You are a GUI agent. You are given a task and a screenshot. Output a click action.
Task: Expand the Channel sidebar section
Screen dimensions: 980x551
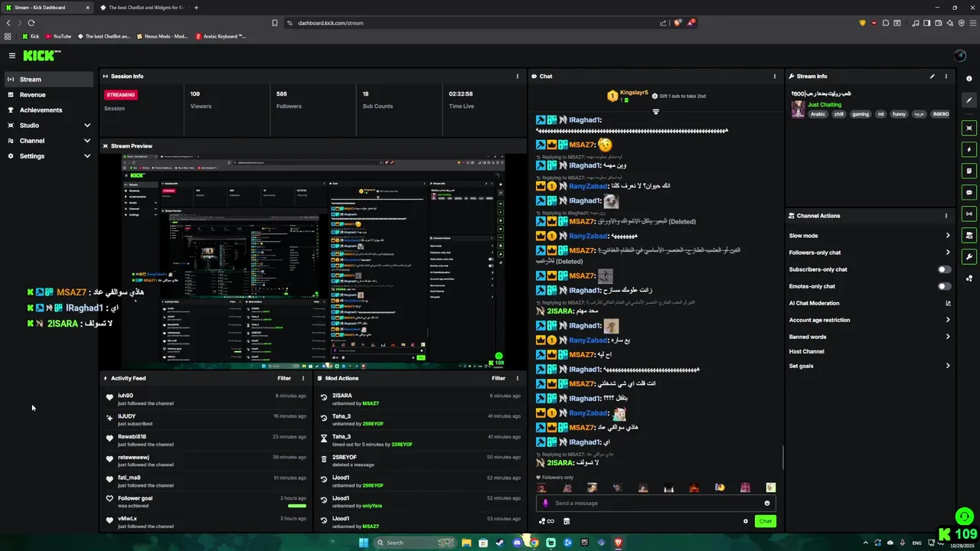click(87, 141)
